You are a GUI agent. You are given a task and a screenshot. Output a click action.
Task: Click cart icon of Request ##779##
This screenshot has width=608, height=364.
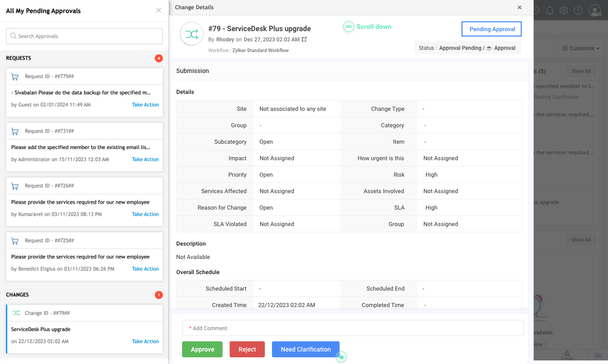[x=15, y=77]
